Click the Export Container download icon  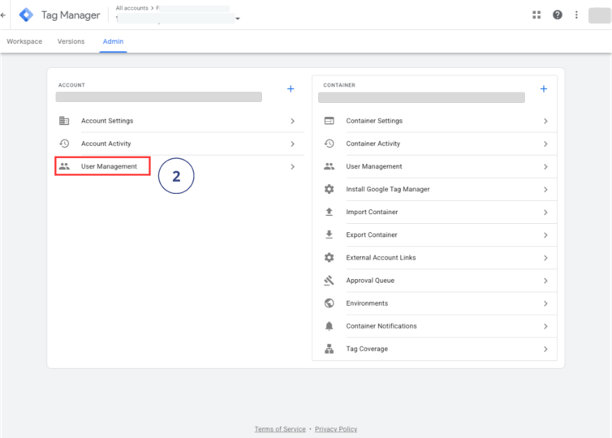329,234
